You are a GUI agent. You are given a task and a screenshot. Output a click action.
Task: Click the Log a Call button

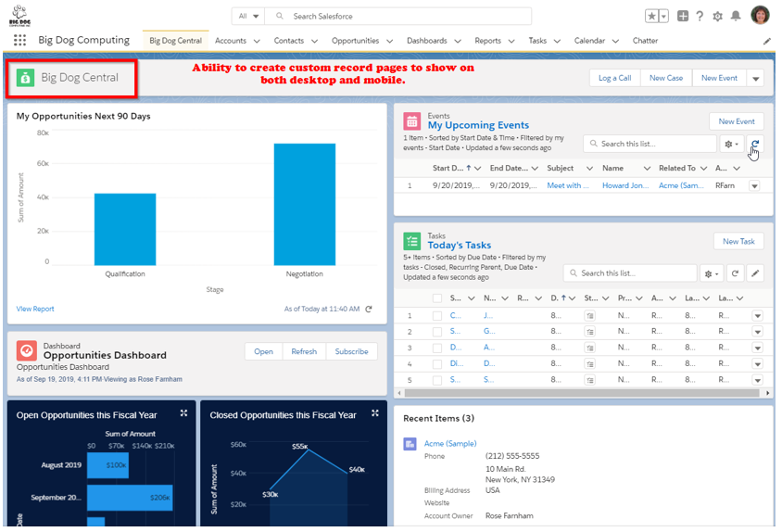[x=615, y=79]
